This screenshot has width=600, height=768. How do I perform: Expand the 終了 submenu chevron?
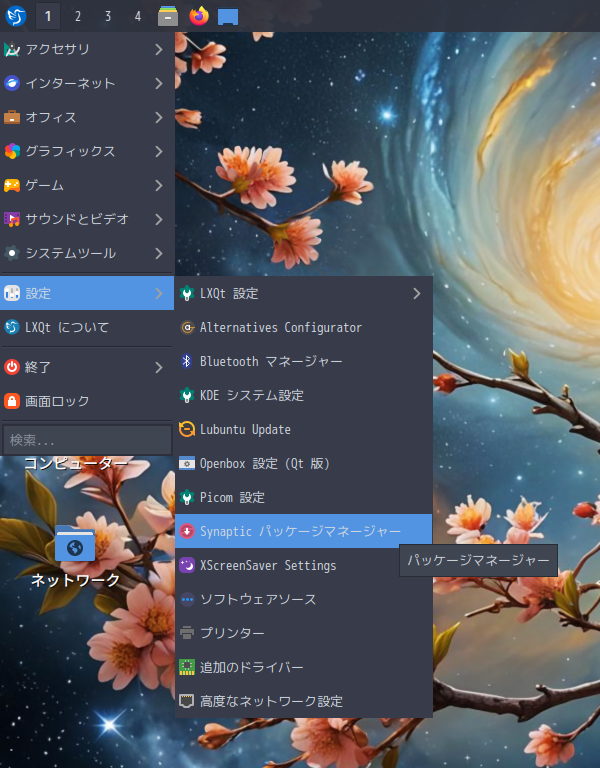(159, 367)
